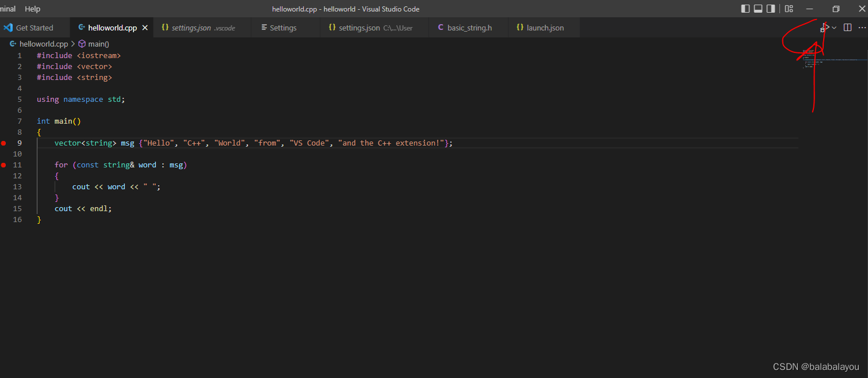Split the editor to the right
The image size is (868, 378).
tap(847, 28)
